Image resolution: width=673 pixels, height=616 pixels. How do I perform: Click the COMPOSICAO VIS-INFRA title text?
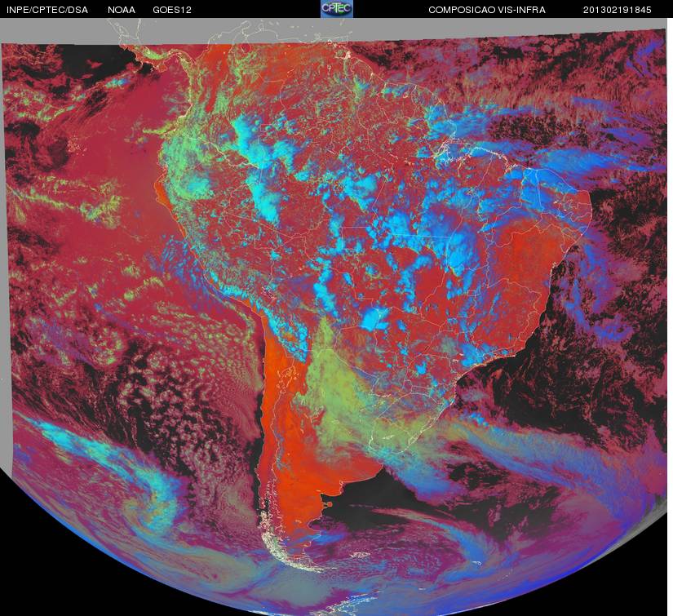coord(487,10)
